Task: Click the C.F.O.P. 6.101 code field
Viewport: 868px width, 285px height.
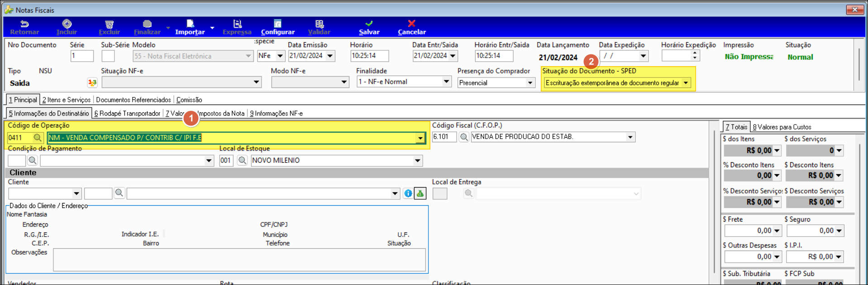Action: tap(444, 137)
